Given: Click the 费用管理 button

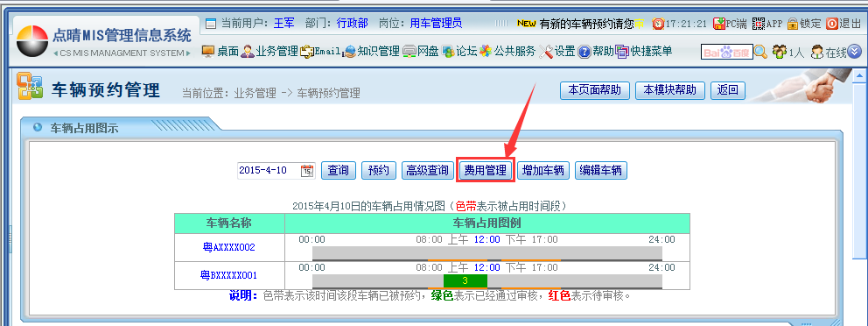Looking at the screenshot, I should [486, 170].
